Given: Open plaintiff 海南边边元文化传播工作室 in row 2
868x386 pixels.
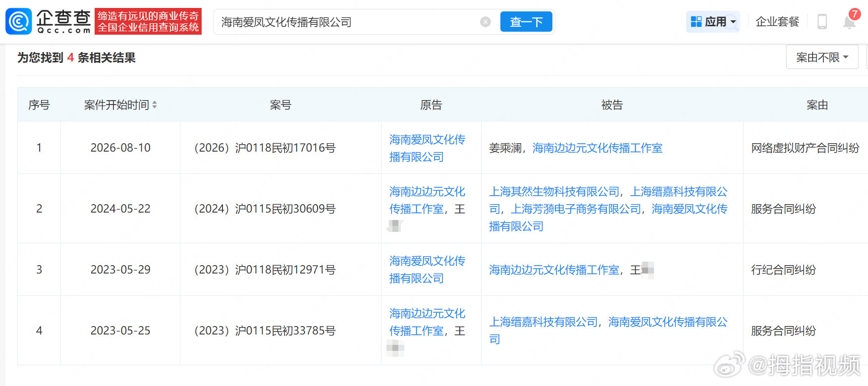Looking at the screenshot, I should click(x=427, y=200).
